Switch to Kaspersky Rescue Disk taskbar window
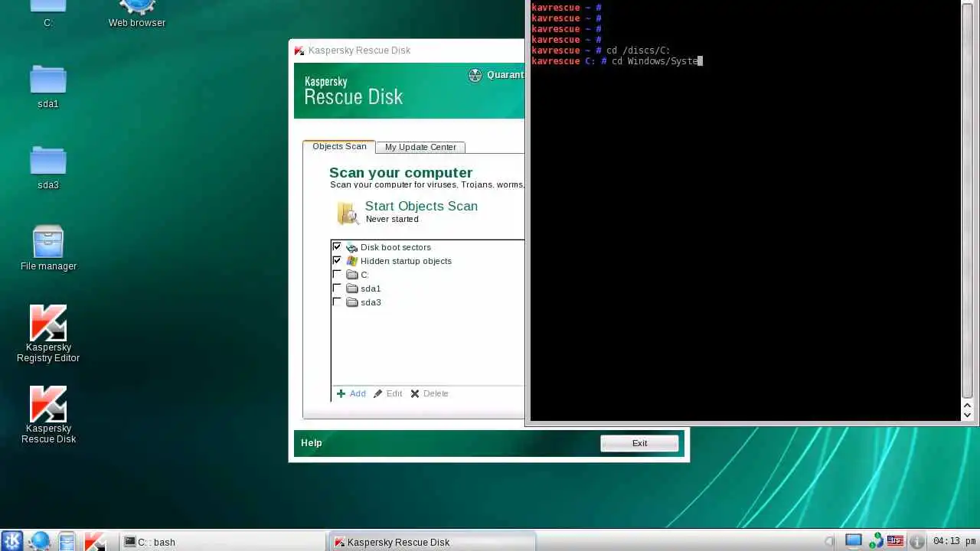 (x=433, y=542)
